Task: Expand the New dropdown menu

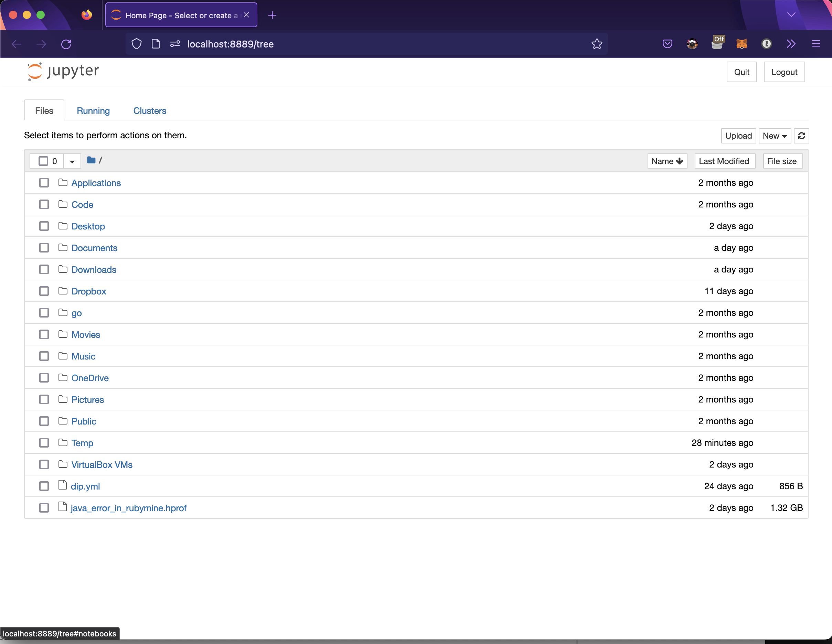Action: click(x=775, y=136)
